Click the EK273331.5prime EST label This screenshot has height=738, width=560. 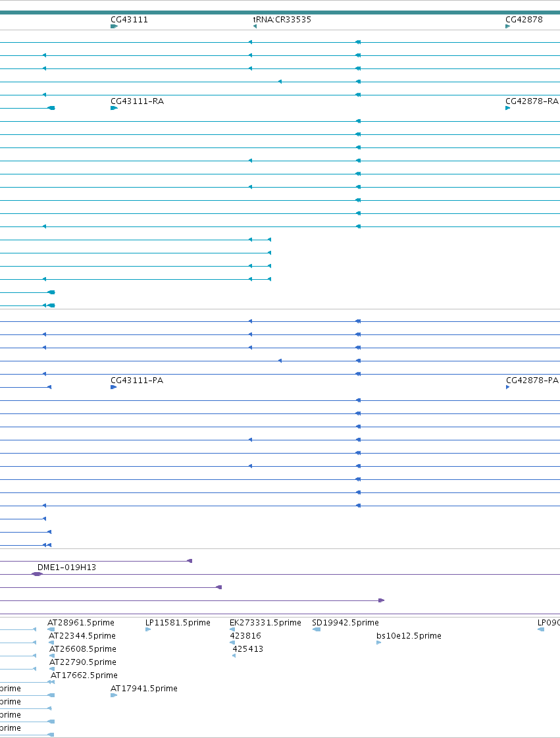[x=265, y=623]
